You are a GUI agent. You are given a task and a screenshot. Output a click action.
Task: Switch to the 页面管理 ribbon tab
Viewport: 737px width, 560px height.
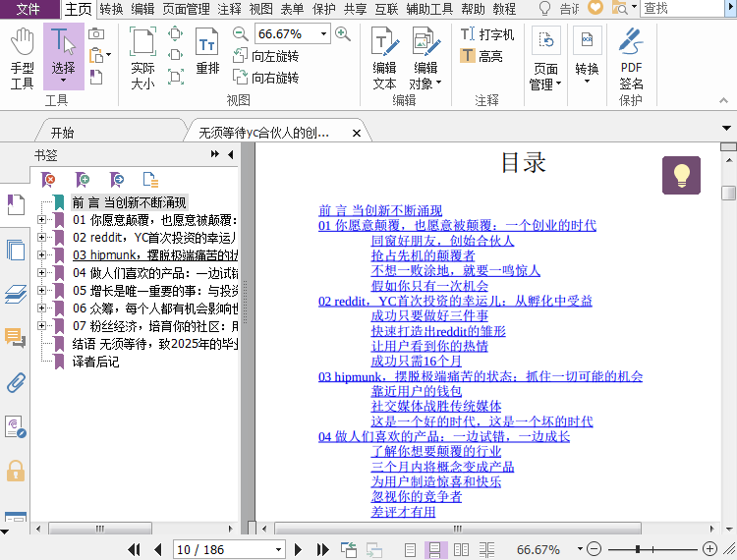186,9
